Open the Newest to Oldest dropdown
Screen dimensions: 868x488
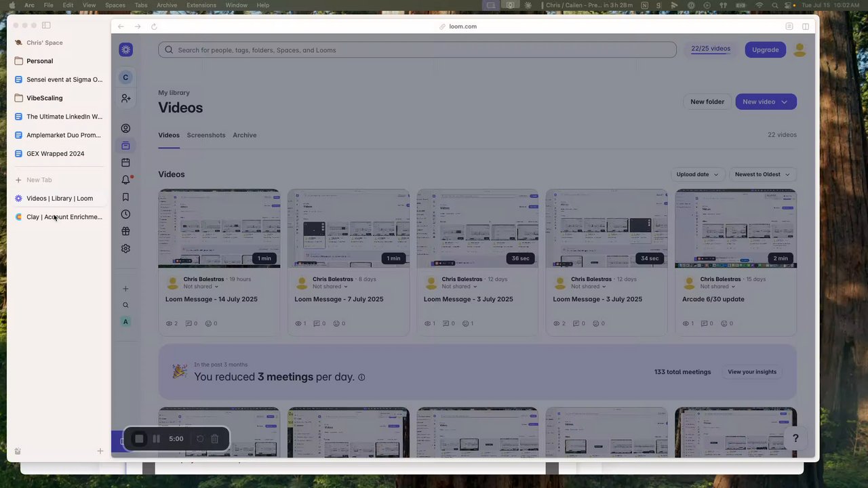(x=762, y=174)
